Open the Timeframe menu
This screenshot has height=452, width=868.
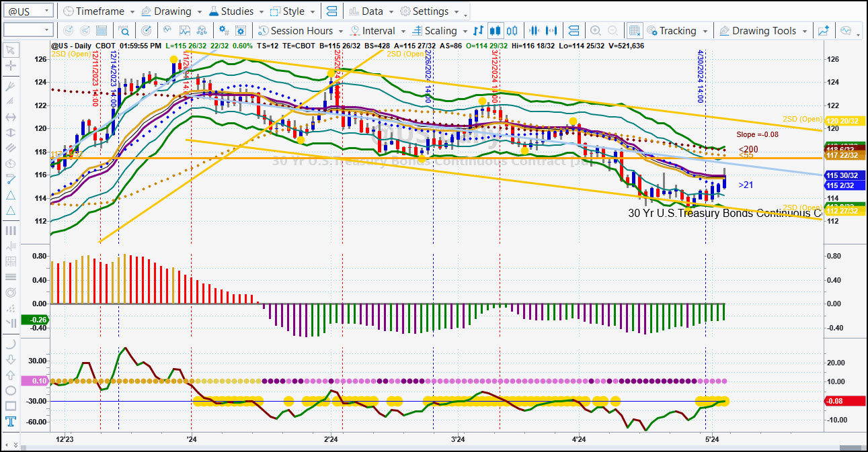pos(98,11)
